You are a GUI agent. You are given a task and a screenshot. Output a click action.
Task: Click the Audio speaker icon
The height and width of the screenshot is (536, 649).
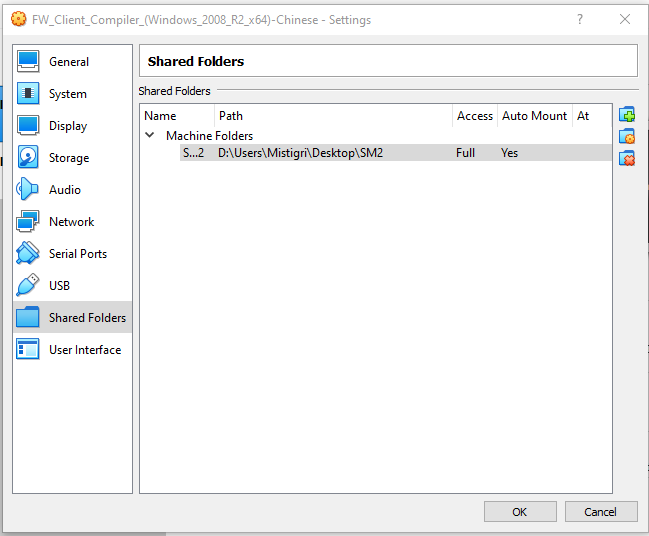point(28,189)
